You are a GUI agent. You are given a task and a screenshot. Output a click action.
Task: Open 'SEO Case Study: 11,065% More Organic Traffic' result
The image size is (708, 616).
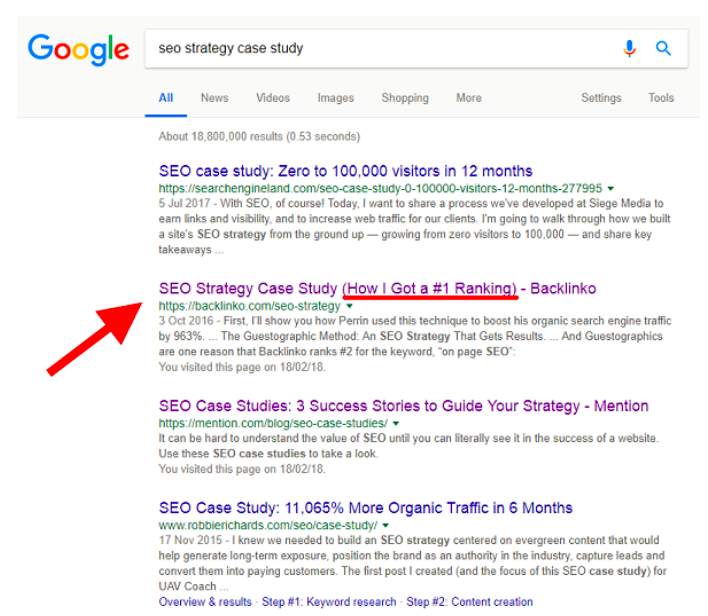coord(365,508)
